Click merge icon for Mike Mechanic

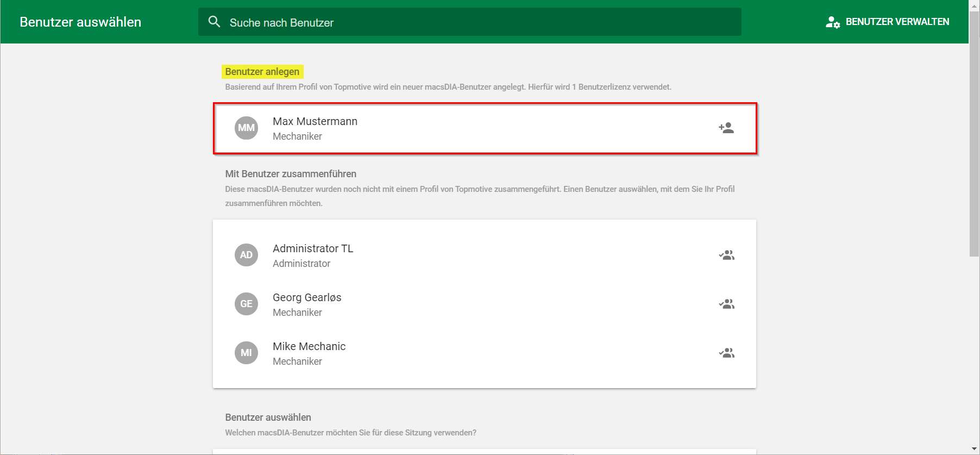coord(726,353)
